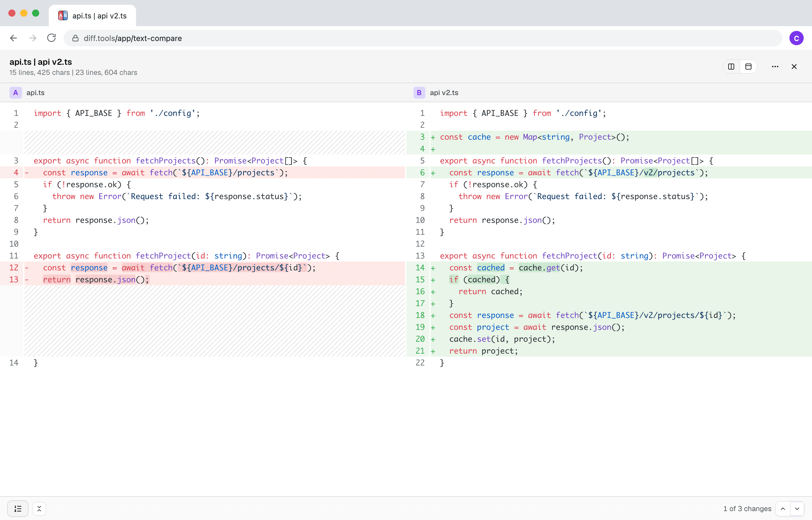
Task: Click the AB favicon on the browser tab
Action: coord(63,15)
